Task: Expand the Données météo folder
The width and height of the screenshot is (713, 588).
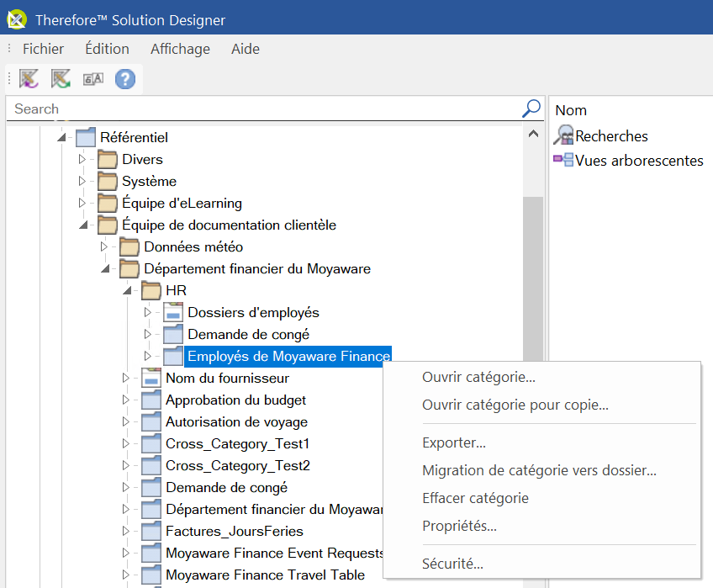Action: 104,246
